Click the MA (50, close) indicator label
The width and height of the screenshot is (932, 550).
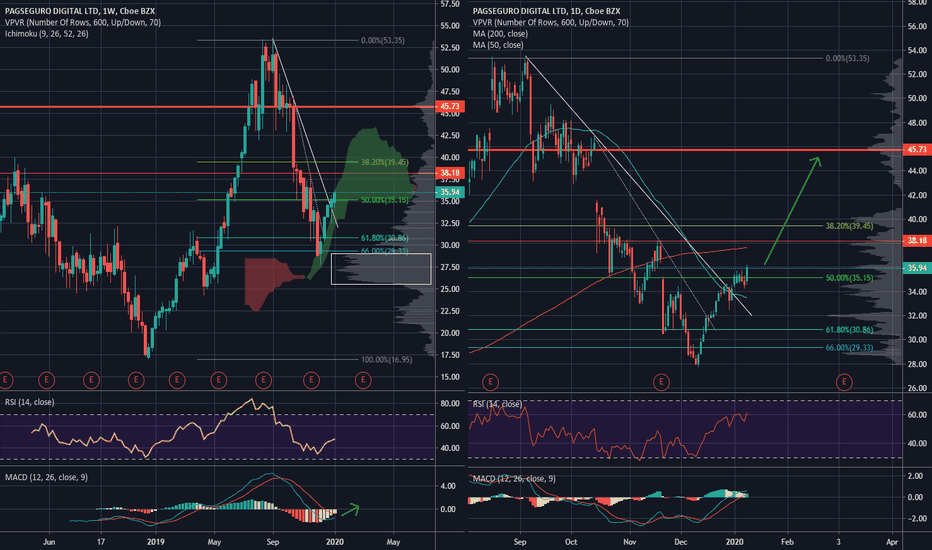(498, 45)
